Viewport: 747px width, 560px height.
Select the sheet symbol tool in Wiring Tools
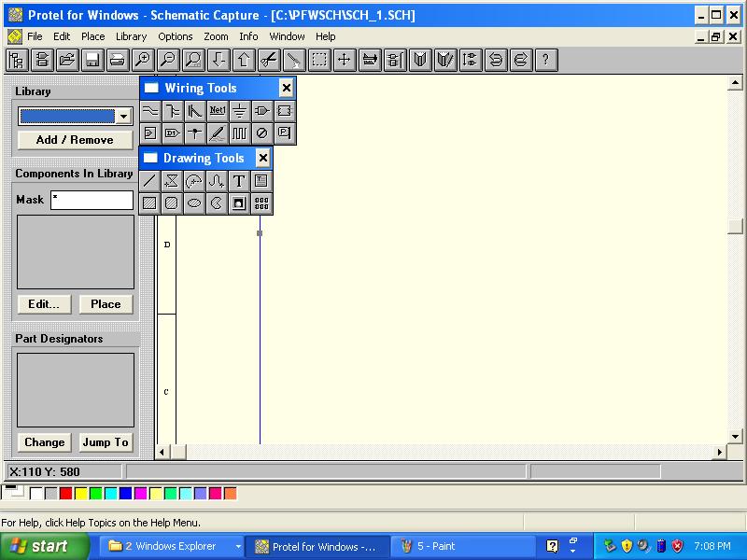tap(285, 111)
